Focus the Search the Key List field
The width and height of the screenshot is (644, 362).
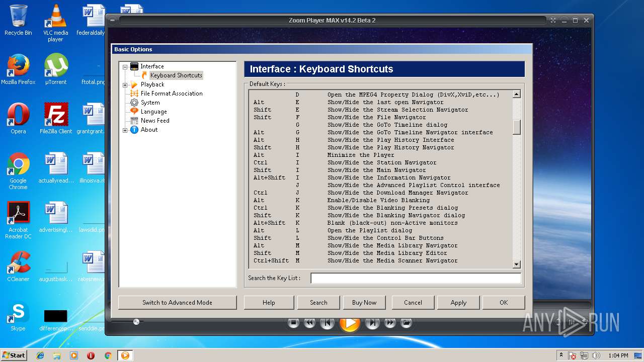[416, 278]
